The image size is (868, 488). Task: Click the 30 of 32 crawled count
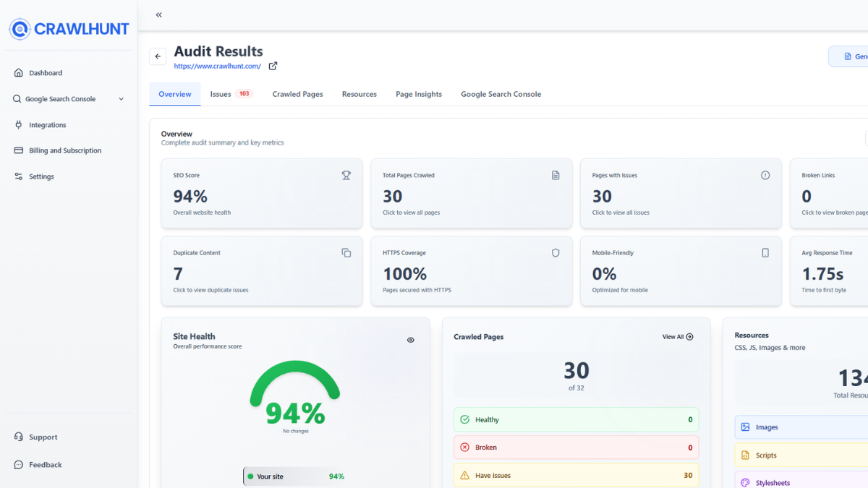pyautogui.click(x=576, y=376)
